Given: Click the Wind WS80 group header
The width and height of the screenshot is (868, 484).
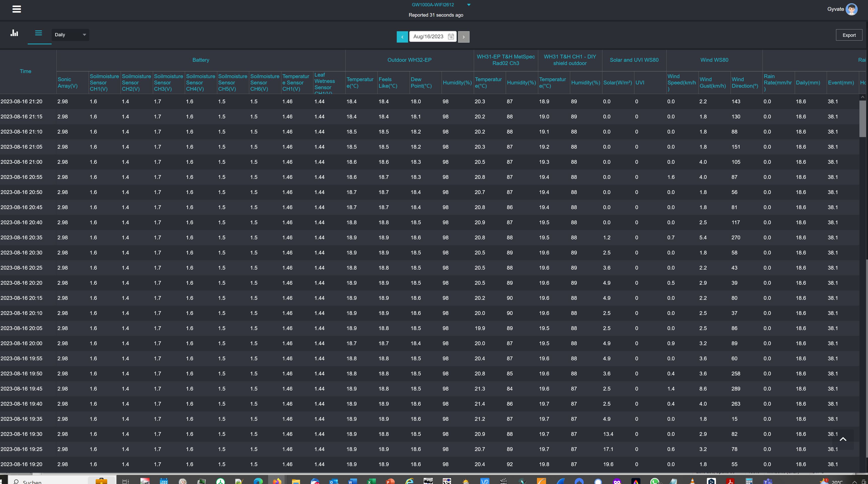Looking at the screenshot, I should 714,60.
